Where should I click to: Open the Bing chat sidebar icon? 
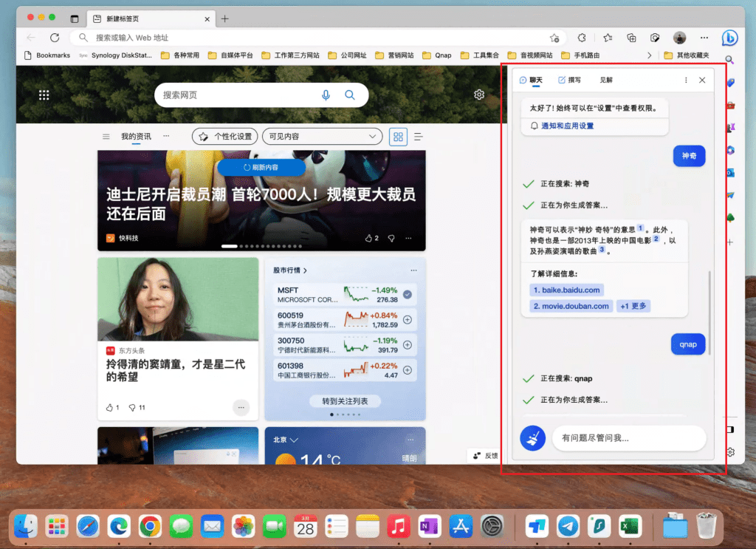pos(729,37)
